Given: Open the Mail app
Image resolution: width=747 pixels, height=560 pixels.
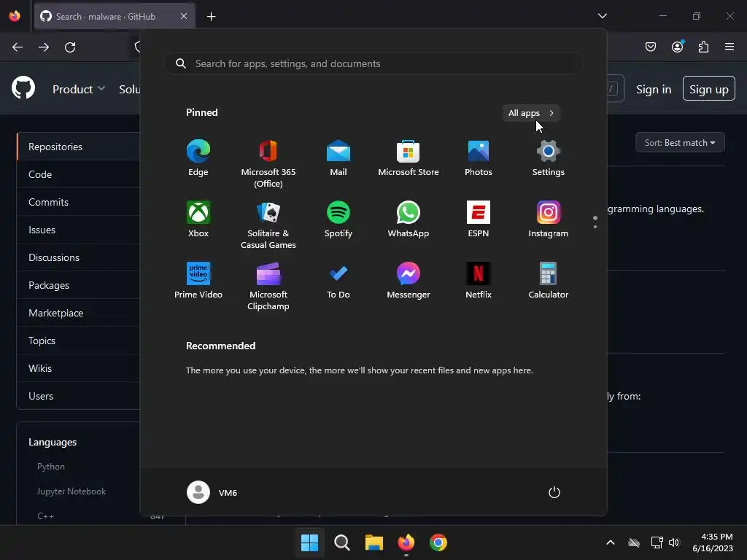Looking at the screenshot, I should coord(338,157).
